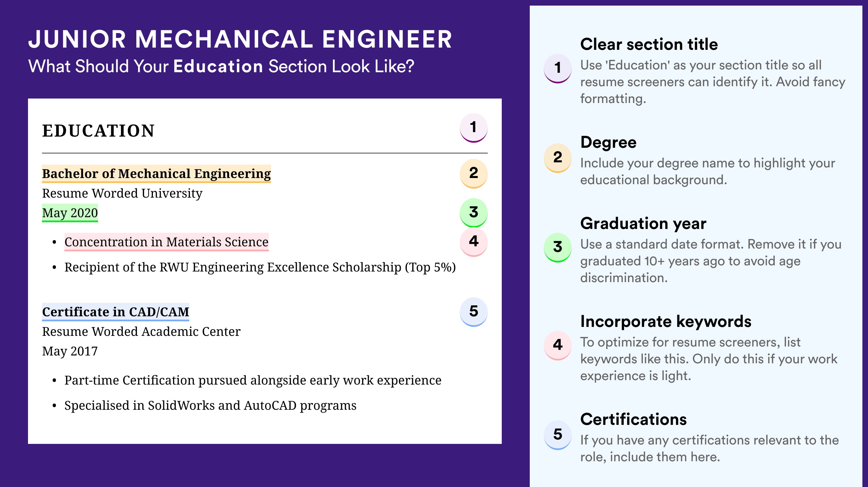Click the number 2 badge beside the Degree tip

click(558, 158)
